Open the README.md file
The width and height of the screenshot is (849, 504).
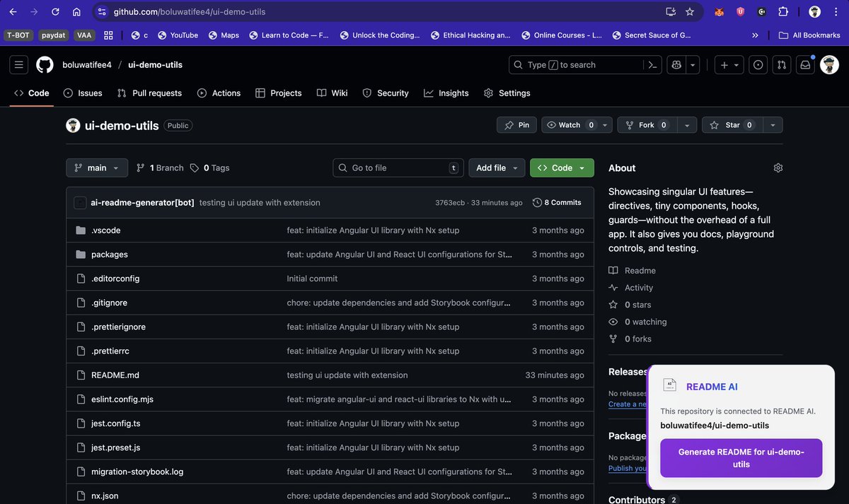click(x=115, y=375)
